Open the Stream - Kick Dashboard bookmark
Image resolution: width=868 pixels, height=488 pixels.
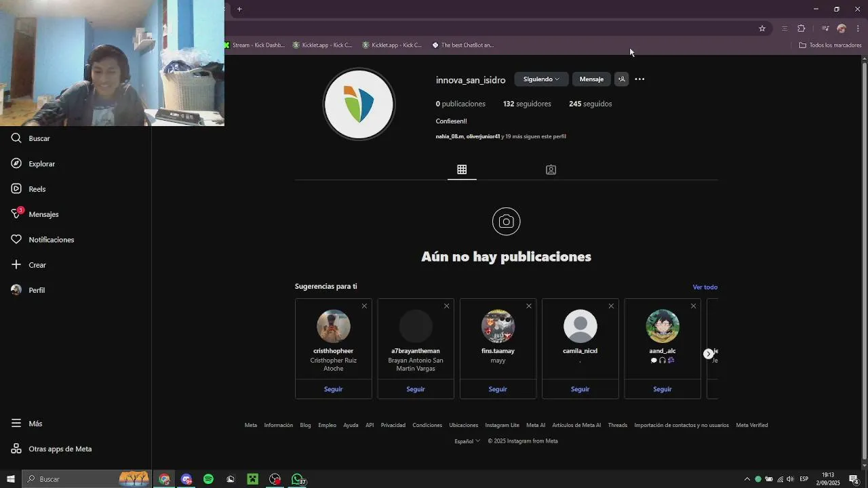[x=256, y=45]
